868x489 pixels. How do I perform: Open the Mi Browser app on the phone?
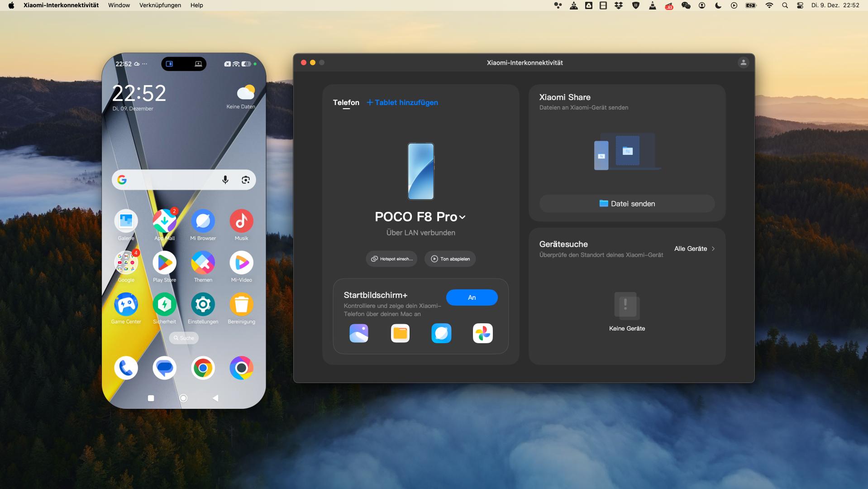(x=203, y=221)
